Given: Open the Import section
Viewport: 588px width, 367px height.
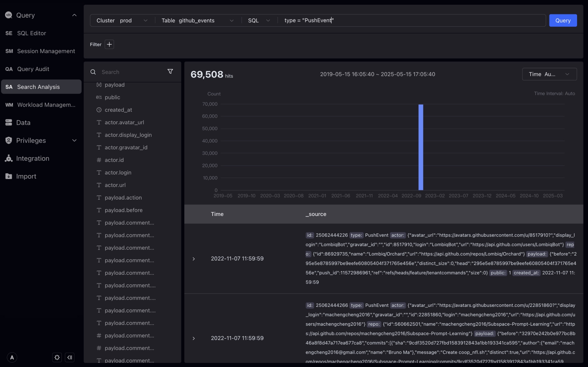Looking at the screenshot, I should [26, 176].
